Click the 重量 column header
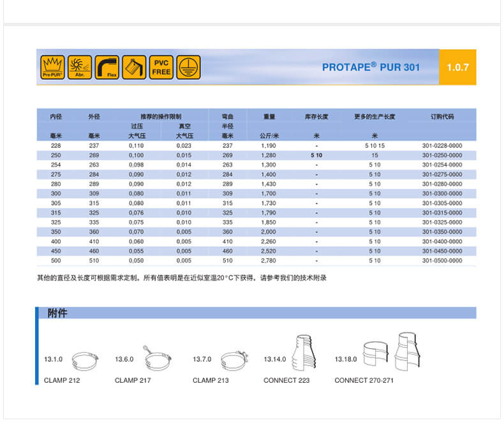Screen dimensions: 504x437 [x=269, y=117]
